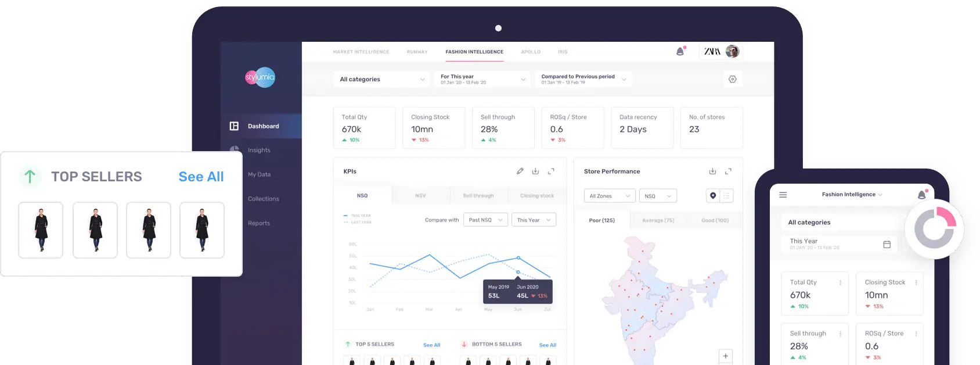The height and width of the screenshot is (365, 980).
Task: Expand the Past NSQ compare dropdown
Action: [x=485, y=220]
